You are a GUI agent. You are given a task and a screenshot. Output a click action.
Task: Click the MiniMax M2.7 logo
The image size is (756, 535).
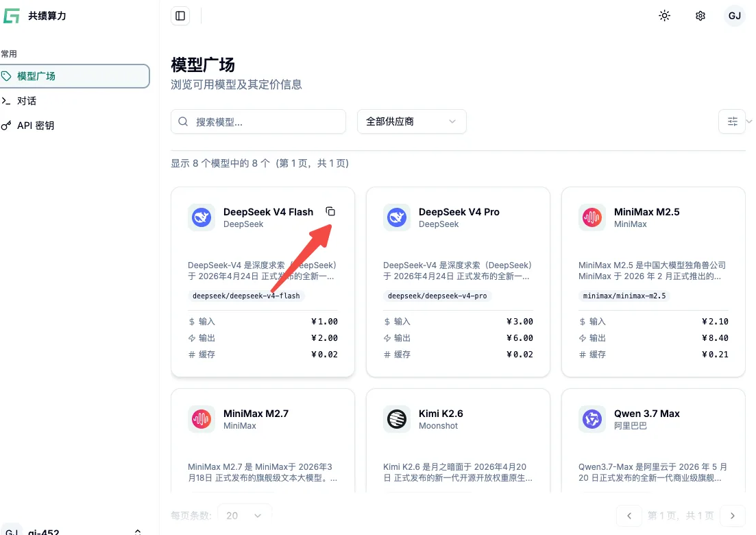coord(202,419)
